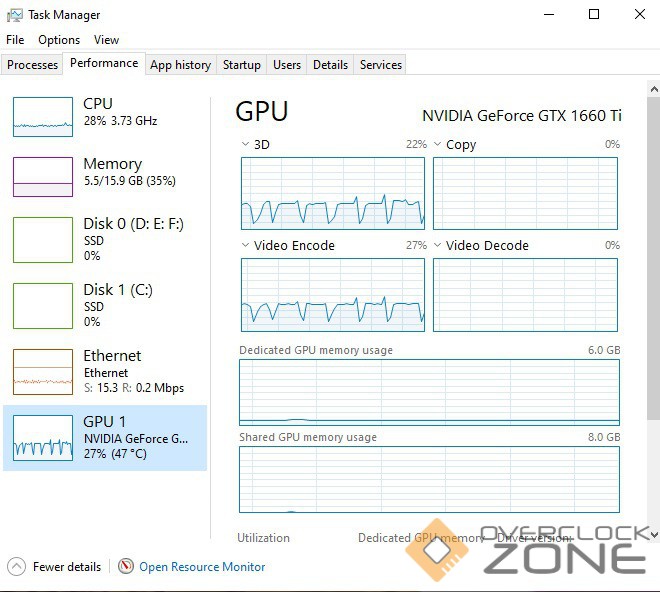Open the Options menu

(x=59, y=40)
